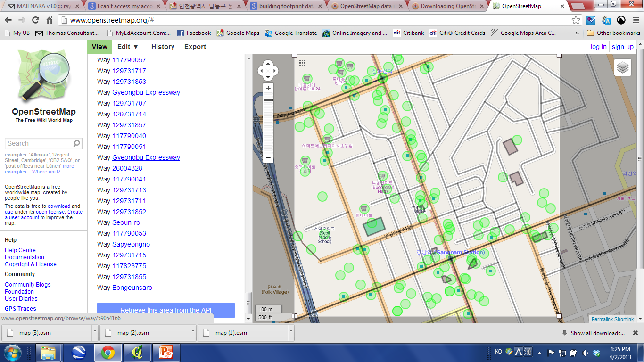Open Google Earth from the taskbar
Screen dimensions: 644x362
click(79, 353)
